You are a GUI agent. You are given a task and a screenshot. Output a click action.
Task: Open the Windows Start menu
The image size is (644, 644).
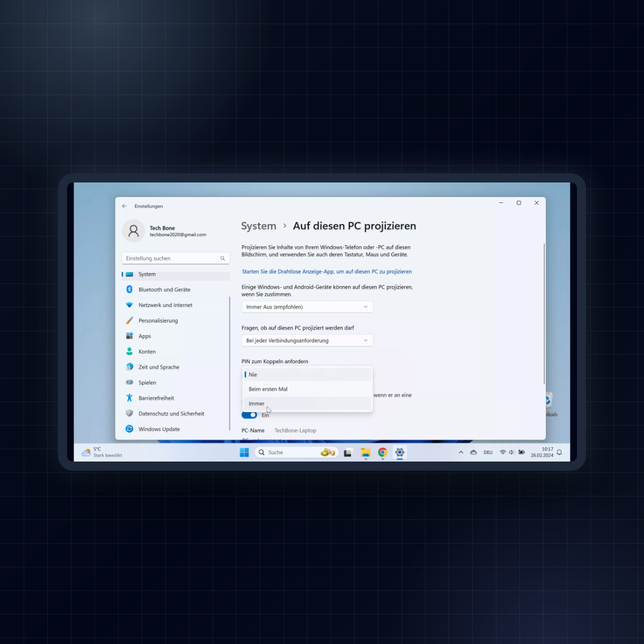pyautogui.click(x=244, y=452)
